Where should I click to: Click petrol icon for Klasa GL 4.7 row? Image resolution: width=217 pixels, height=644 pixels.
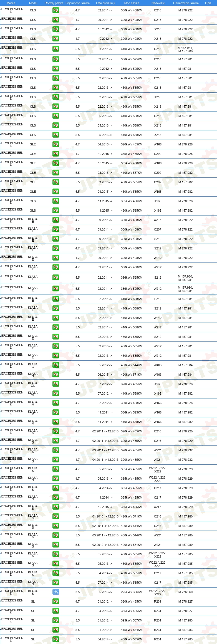click(55, 384)
